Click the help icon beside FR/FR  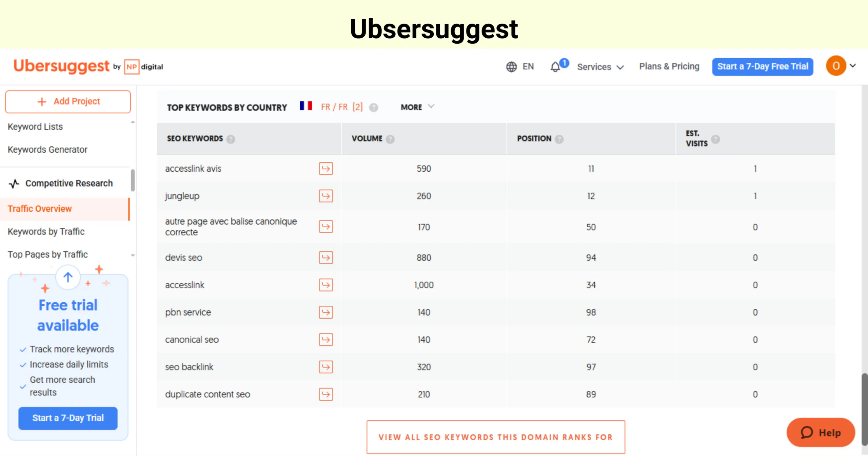coord(374,107)
